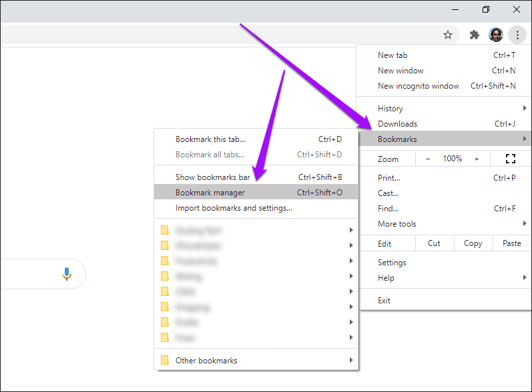Click History submenu arrow
532x392 pixels.
525,108
